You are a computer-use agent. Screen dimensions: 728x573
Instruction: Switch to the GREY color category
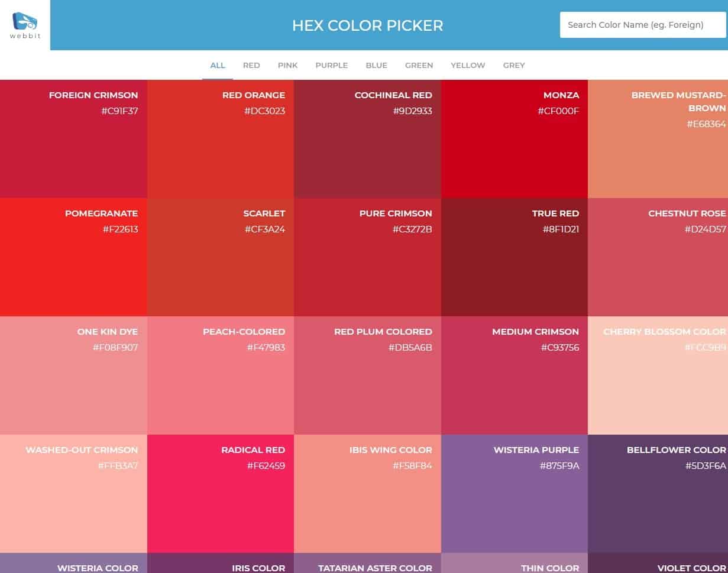click(x=514, y=65)
